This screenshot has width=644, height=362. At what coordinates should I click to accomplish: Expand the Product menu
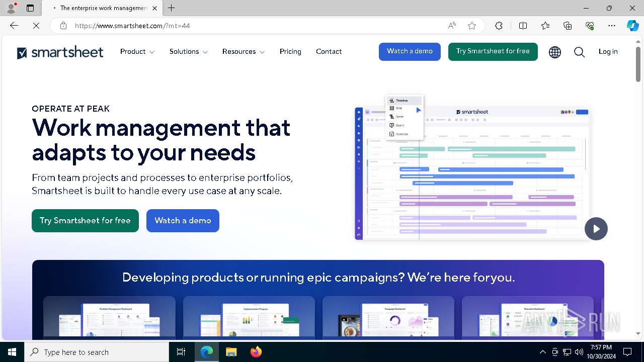pos(137,51)
